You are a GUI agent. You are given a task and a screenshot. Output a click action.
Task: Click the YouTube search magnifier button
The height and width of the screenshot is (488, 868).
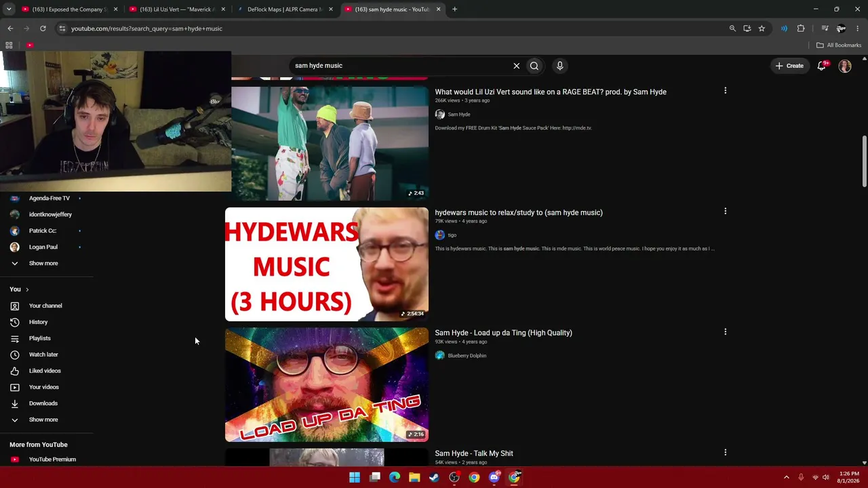[534, 66]
